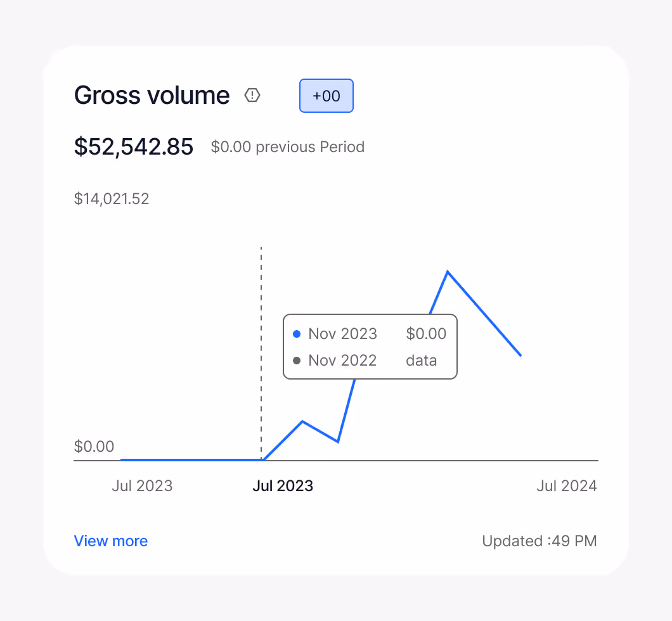Click the Nov 2023 $0.00 tooltip value
This screenshot has width=672, height=621.
(426, 334)
